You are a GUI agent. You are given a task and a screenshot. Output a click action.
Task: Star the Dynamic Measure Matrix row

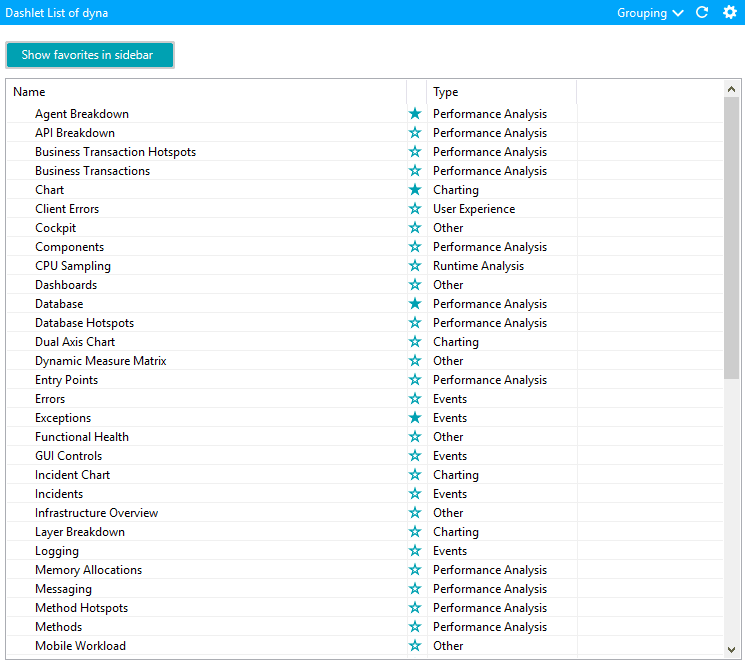415,361
